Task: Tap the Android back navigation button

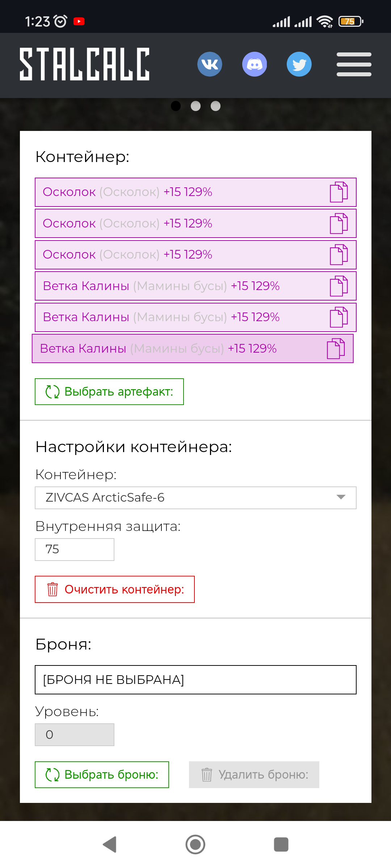Action: [x=110, y=844]
